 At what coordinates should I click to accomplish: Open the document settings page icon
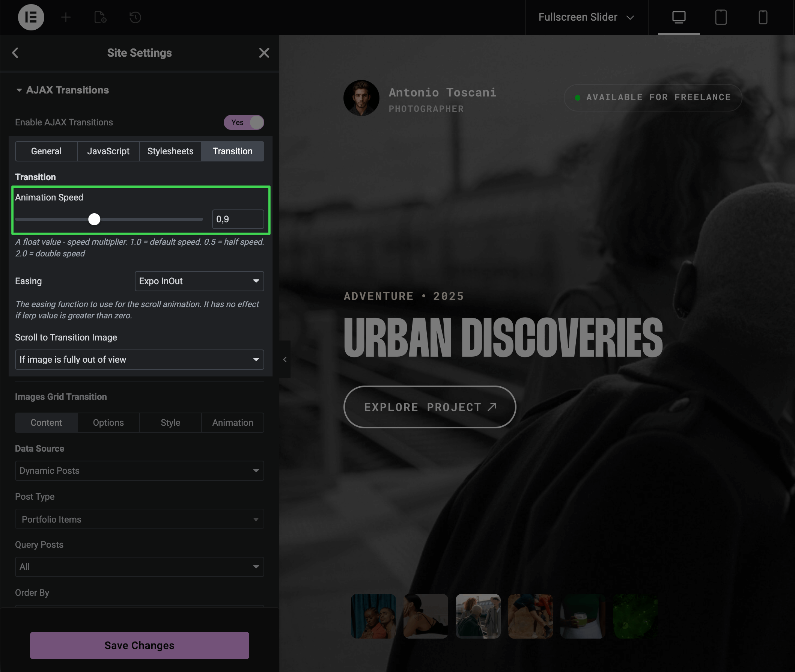point(100,17)
